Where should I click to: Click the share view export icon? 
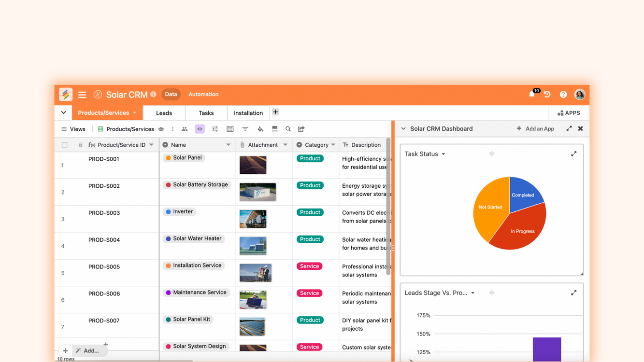coord(301,129)
